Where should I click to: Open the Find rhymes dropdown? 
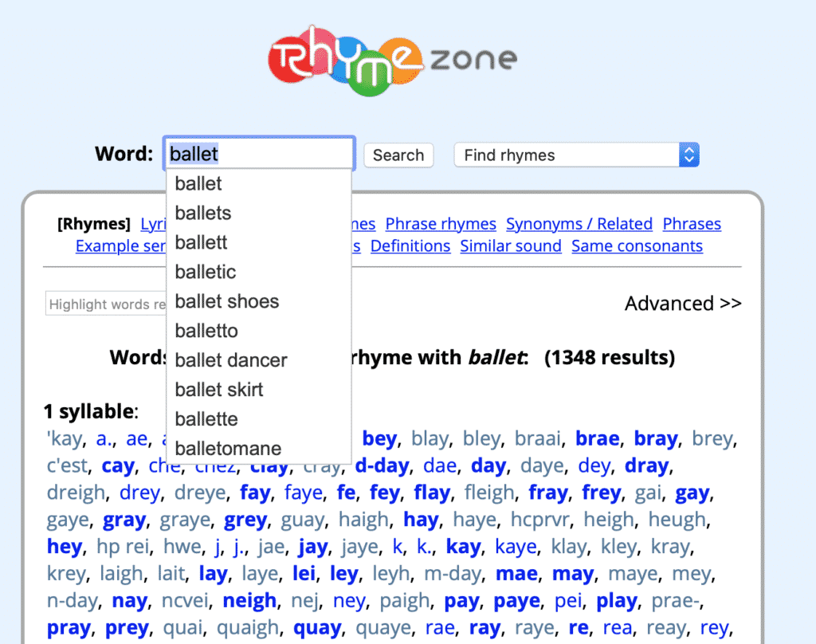tap(577, 155)
